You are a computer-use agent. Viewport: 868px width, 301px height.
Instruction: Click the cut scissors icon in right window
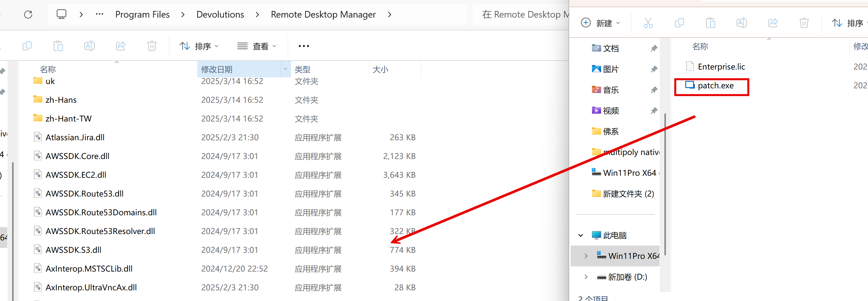click(x=648, y=23)
